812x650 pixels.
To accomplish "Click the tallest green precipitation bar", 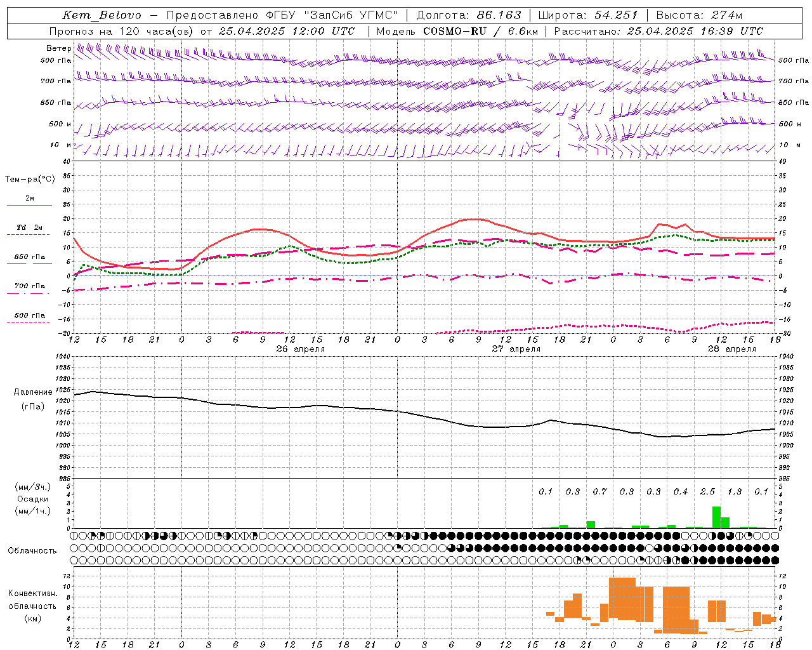I will coord(717,517).
